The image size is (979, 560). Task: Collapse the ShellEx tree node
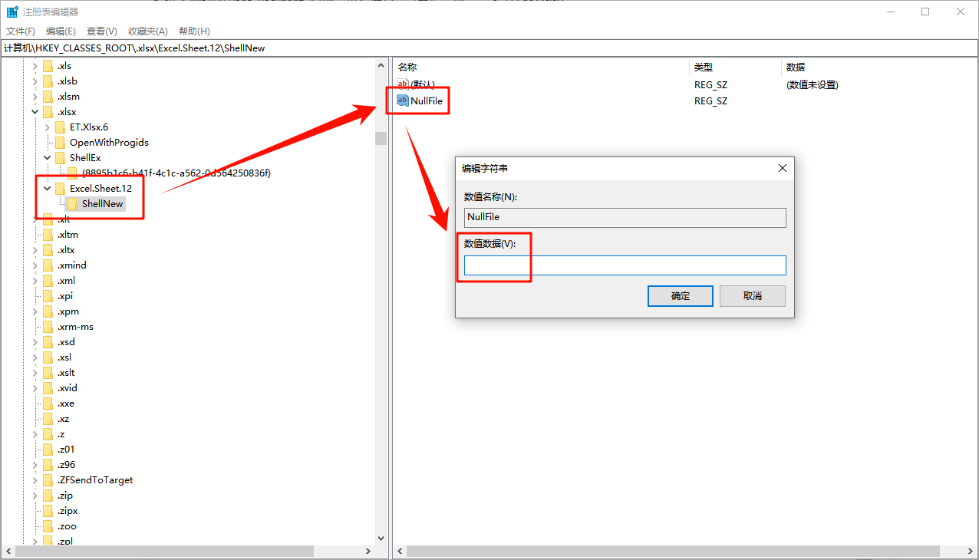point(47,157)
